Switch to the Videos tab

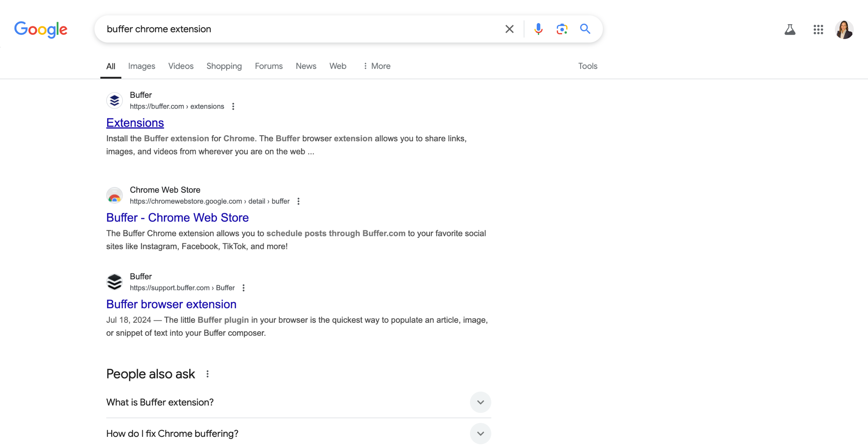pyautogui.click(x=181, y=66)
